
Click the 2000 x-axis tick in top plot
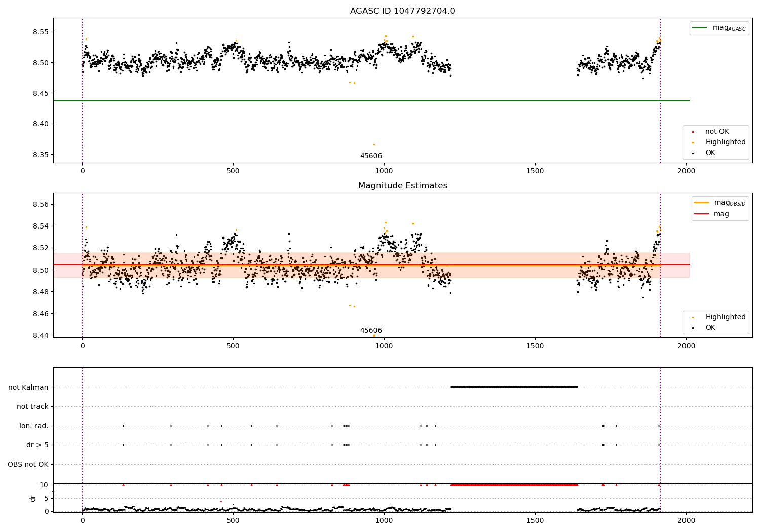click(x=686, y=171)
